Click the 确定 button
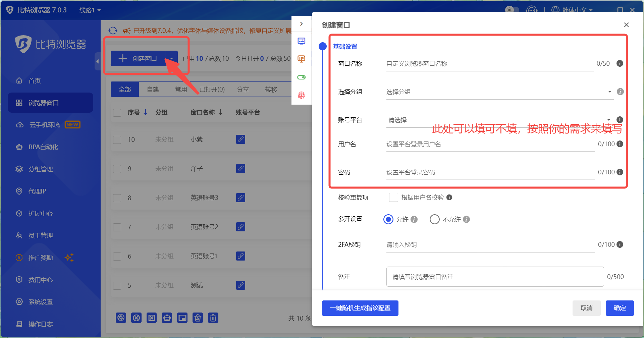 point(620,308)
